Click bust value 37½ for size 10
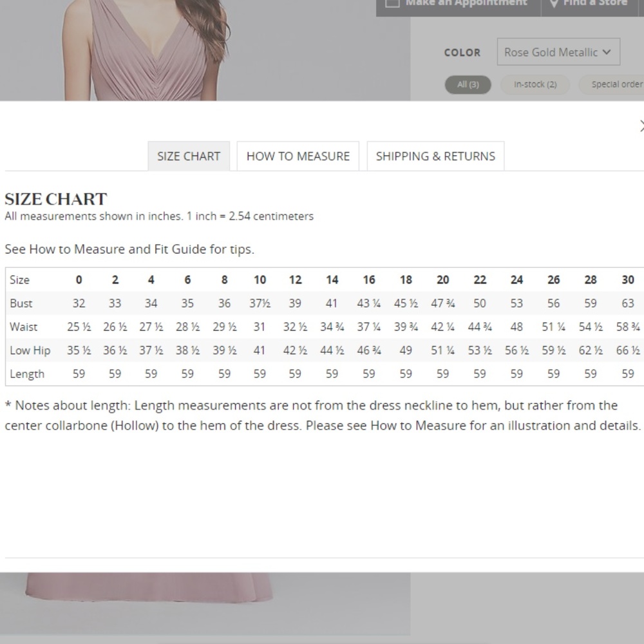This screenshot has width=644, height=644. [x=260, y=303]
